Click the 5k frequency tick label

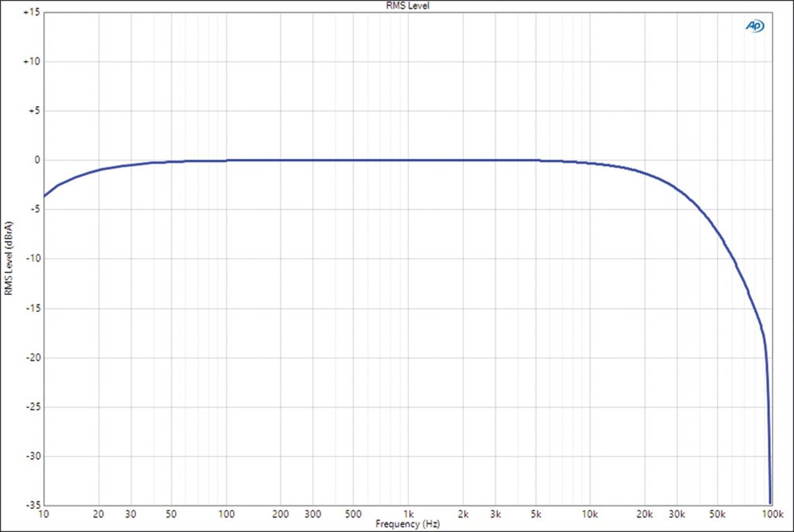tap(536, 514)
